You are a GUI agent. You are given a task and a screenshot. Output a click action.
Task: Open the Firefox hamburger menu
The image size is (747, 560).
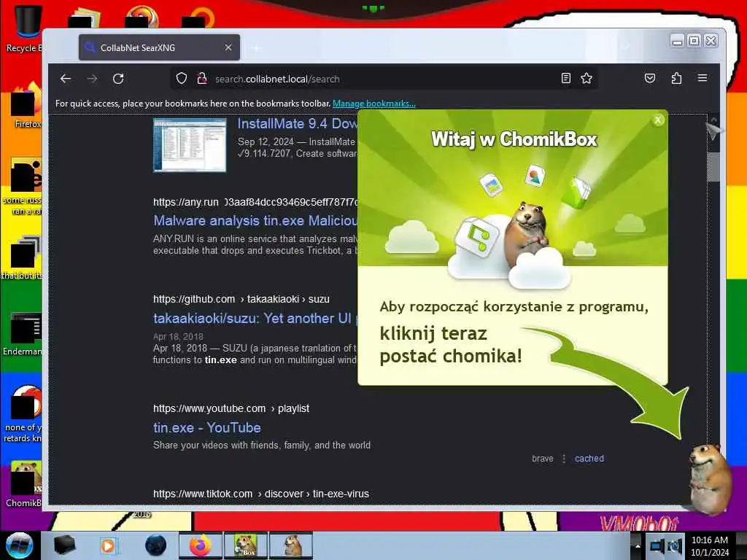tap(703, 78)
